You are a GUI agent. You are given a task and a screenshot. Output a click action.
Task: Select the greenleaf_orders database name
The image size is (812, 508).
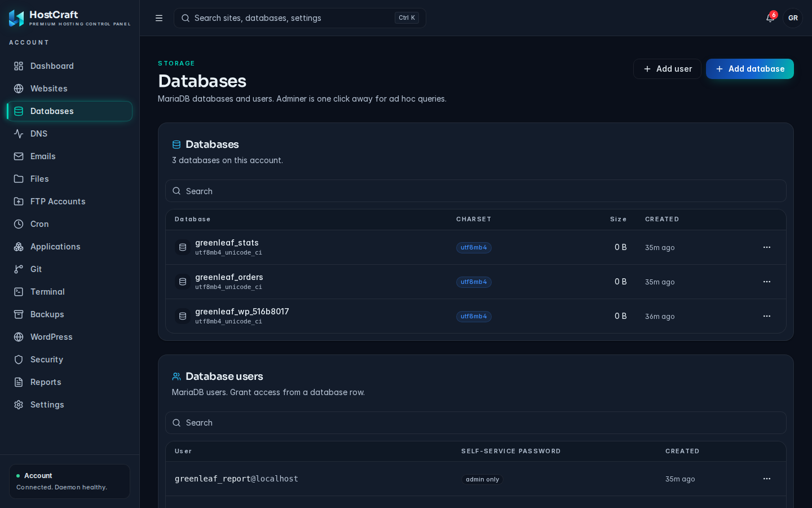point(229,277)
